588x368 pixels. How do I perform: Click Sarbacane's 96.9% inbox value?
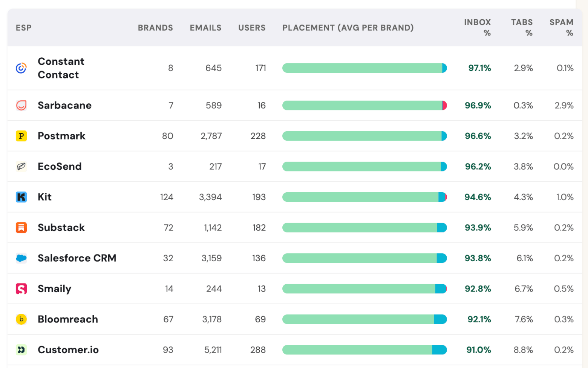478,105
